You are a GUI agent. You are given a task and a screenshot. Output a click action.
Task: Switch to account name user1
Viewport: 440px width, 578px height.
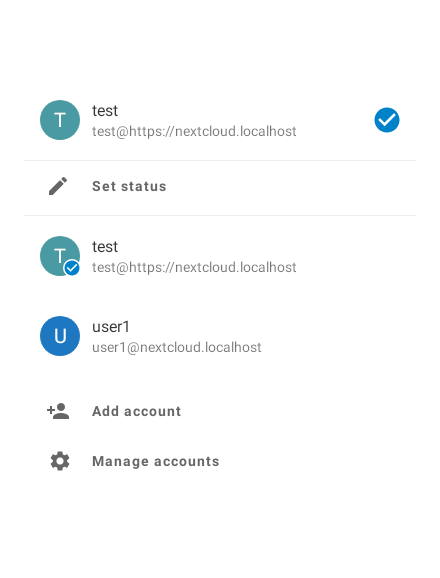click(111, 327)
